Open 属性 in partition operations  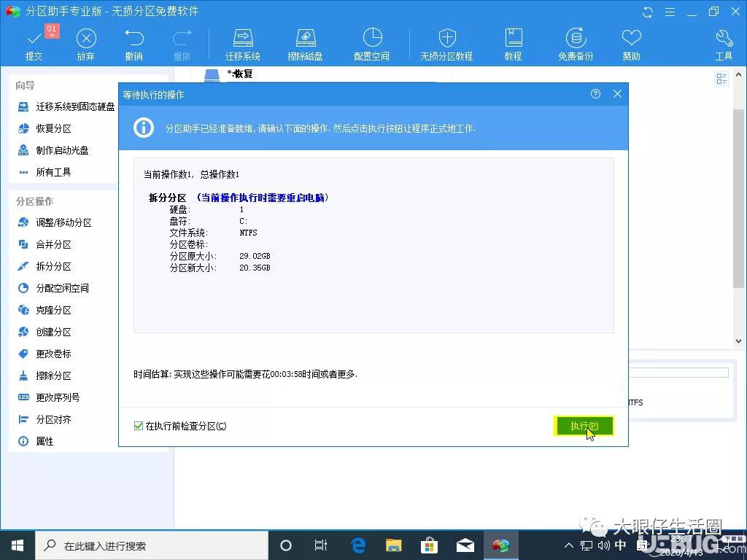click(35, 441)
